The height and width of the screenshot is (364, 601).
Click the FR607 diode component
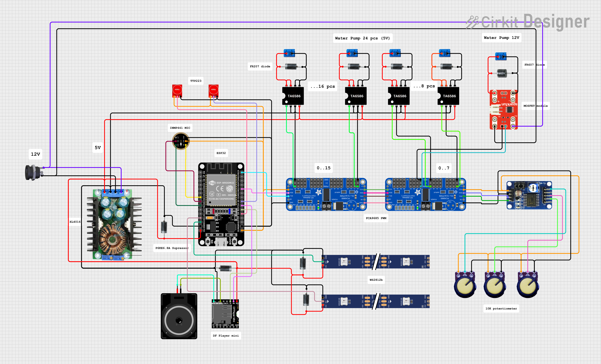pos(502,73)
